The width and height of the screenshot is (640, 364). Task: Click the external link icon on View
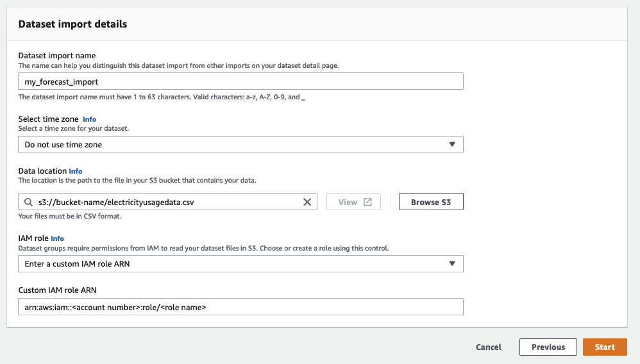click(x=367, y=202)
